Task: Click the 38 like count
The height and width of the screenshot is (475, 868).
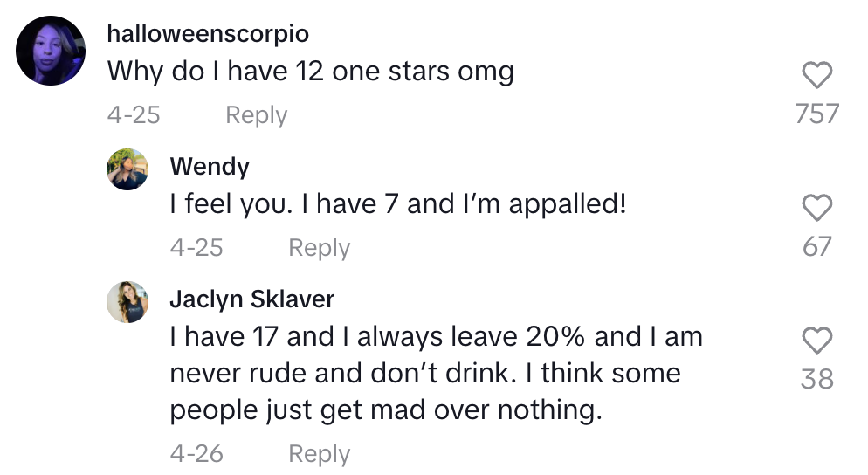Action: click(x=816, y=379)
